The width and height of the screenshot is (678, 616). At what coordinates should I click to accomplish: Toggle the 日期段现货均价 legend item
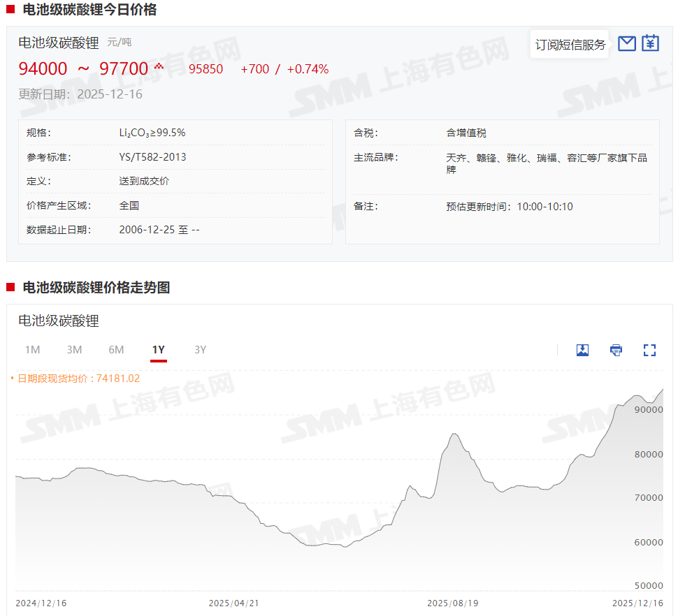pyautogui.click(x=75, y=379)
